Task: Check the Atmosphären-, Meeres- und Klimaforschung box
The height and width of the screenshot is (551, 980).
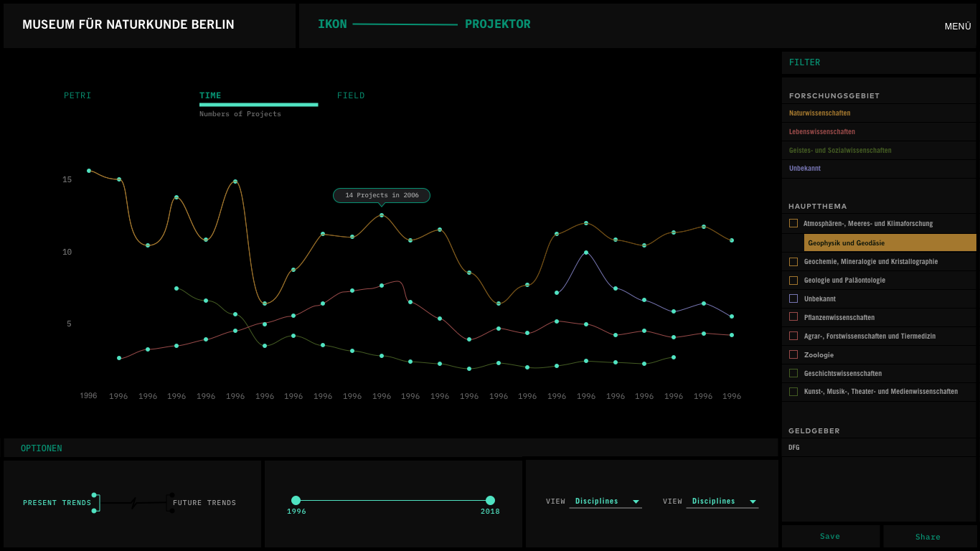Action: tap(793, 223)
